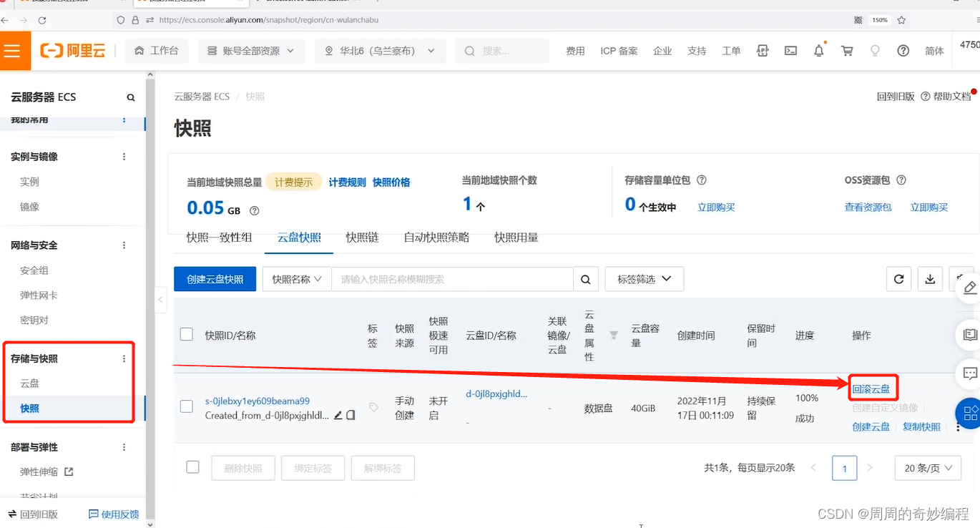980x528 pixels.
Task: Switch to the 快照链 tab
Action: tap(362, 238)
